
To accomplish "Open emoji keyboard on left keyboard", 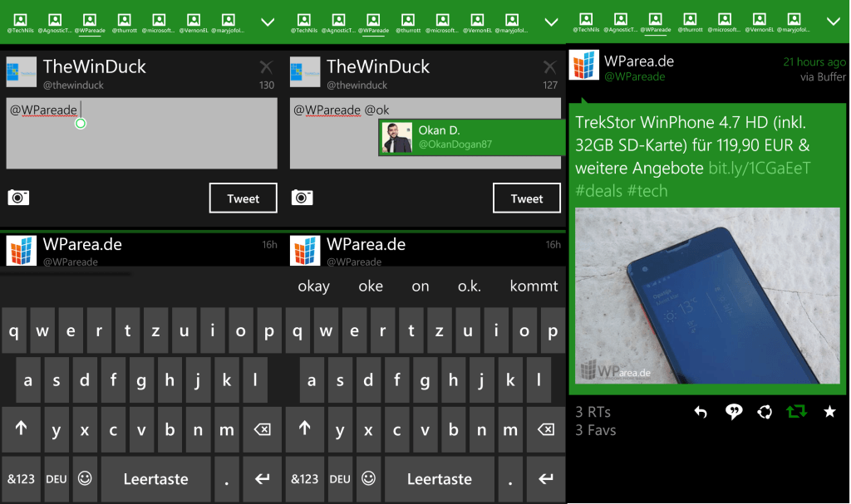I will coord(85,478).
